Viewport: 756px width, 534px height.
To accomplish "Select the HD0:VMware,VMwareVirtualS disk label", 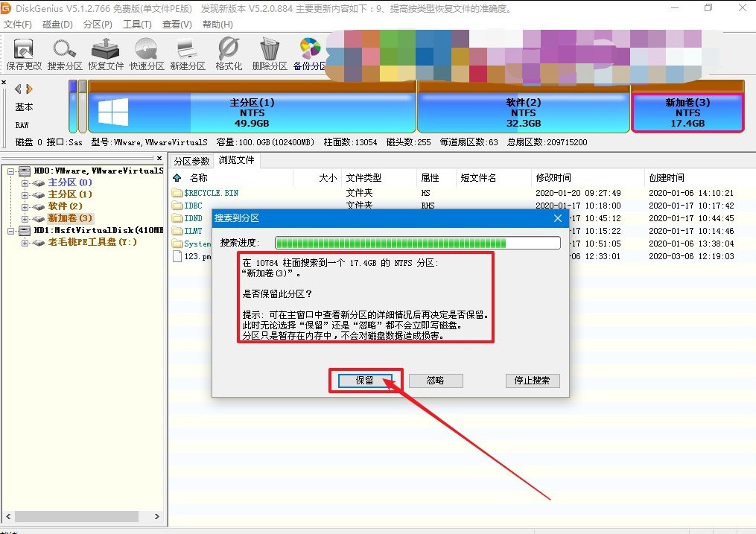I will pos(98,171).
